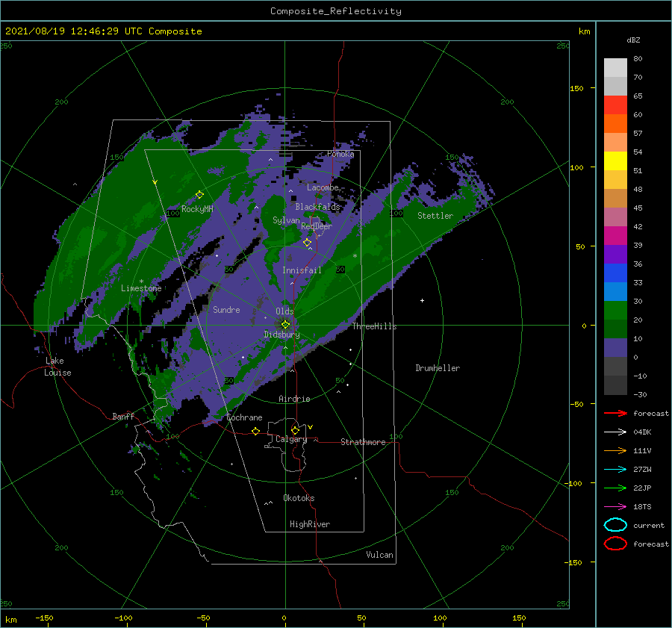Click the yellow marker near RedDeer
Viewport: 672px width, 628px height.
point(307,243)
